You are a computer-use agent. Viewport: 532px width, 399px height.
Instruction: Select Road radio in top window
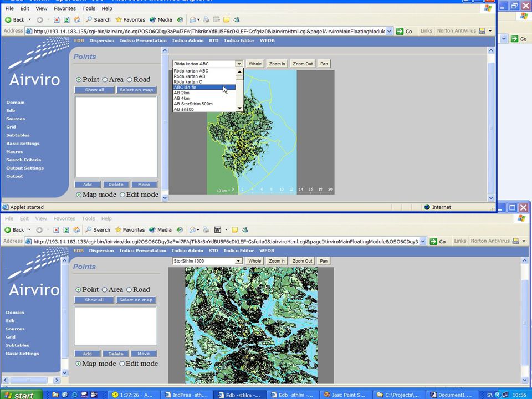point(129,79)
